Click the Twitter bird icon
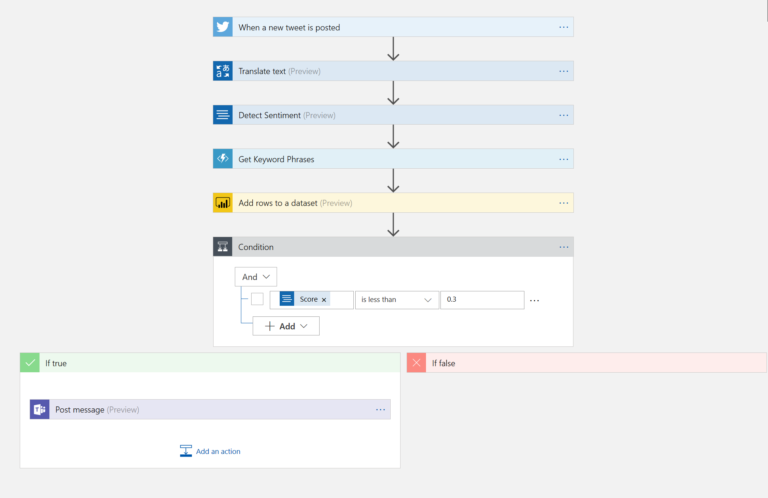This screenshot has width=768, height=498. click(222, 27)
